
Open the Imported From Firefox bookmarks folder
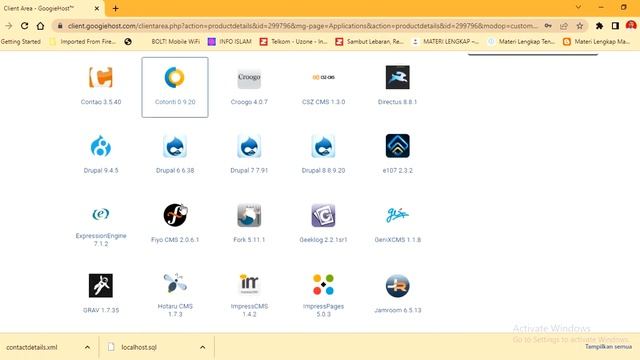click(83, 42)
